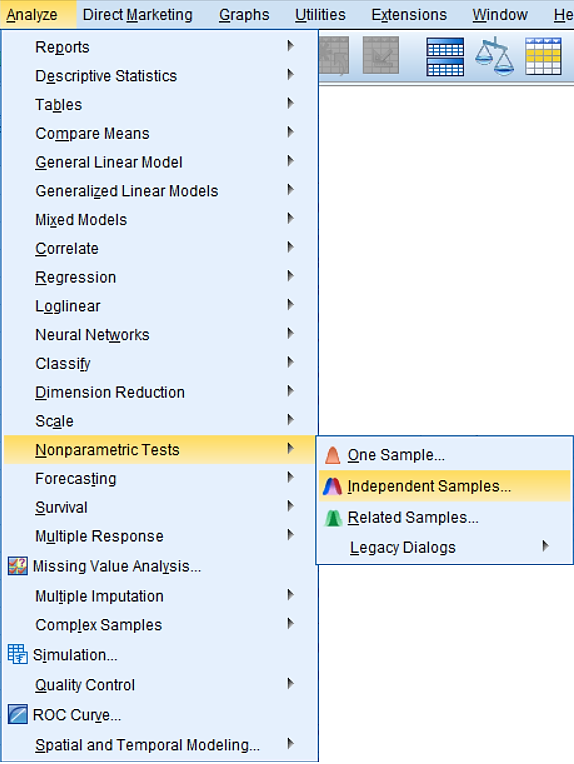The image size is (574, 764).
Task: Open the Direct Marketing menu
Action: [x=138, y=15]
